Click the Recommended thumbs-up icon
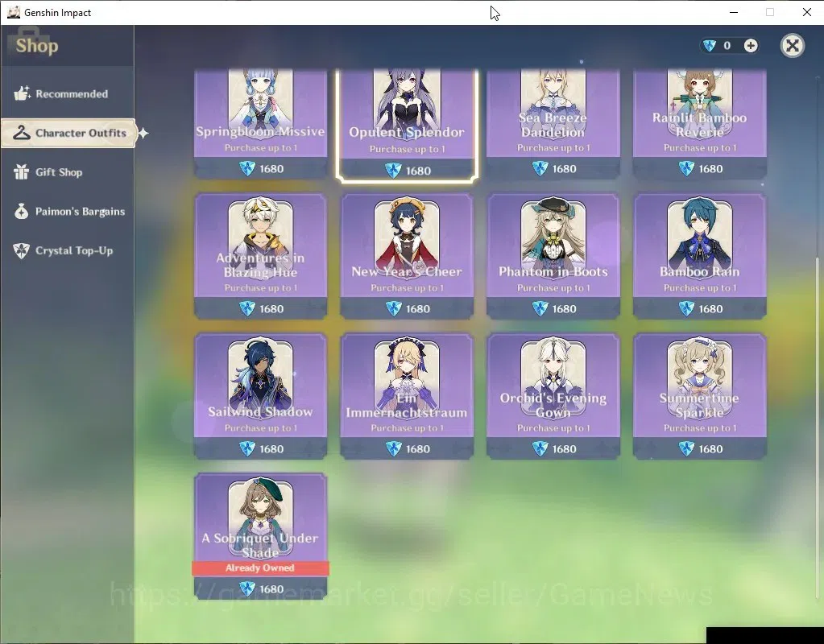The height and width of the screenshot is (644, 824). click(22, 93)
